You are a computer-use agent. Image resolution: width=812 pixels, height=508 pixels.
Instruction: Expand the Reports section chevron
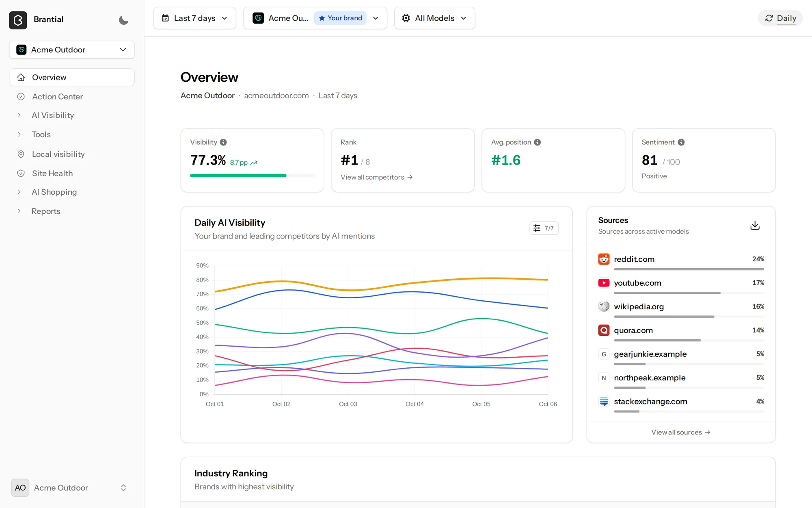coord(19,211)
